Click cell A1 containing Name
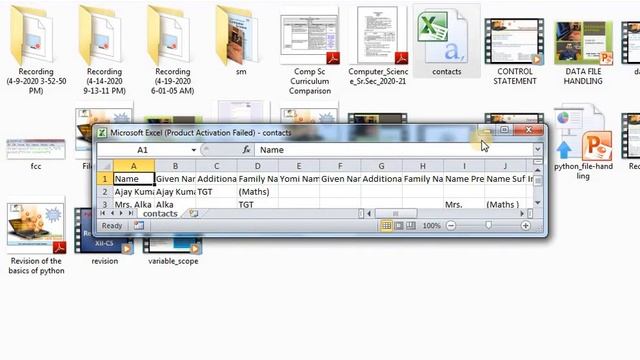Viewport: 640px width, 360px height. tap(134, 179)
